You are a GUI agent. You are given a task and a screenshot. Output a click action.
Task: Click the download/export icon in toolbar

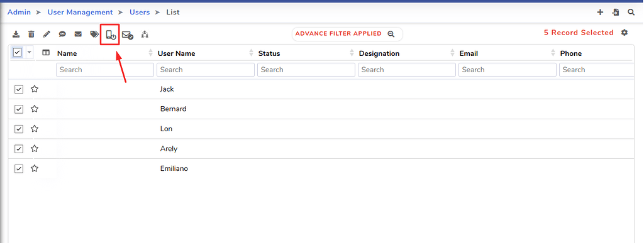pos(16,35)
